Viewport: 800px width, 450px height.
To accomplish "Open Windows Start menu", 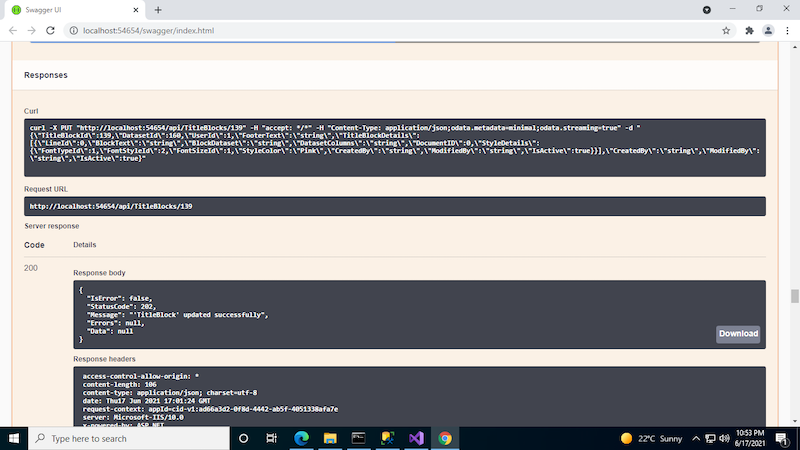I will pos(14,438).
